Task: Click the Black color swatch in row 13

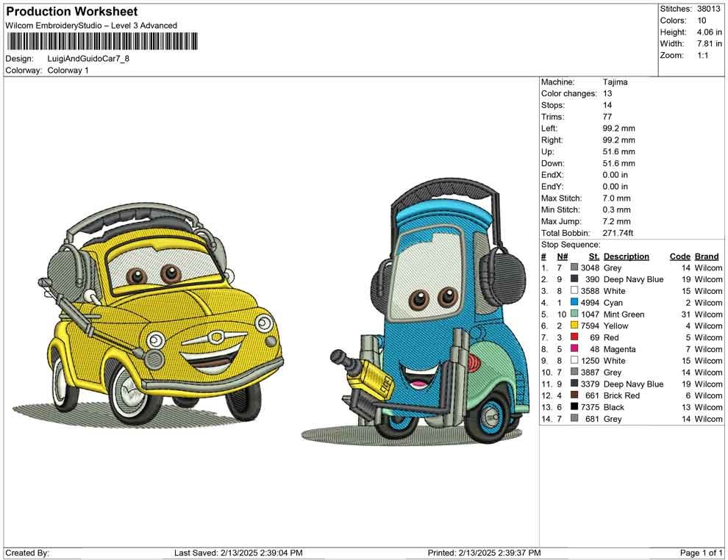Action: 574,407
